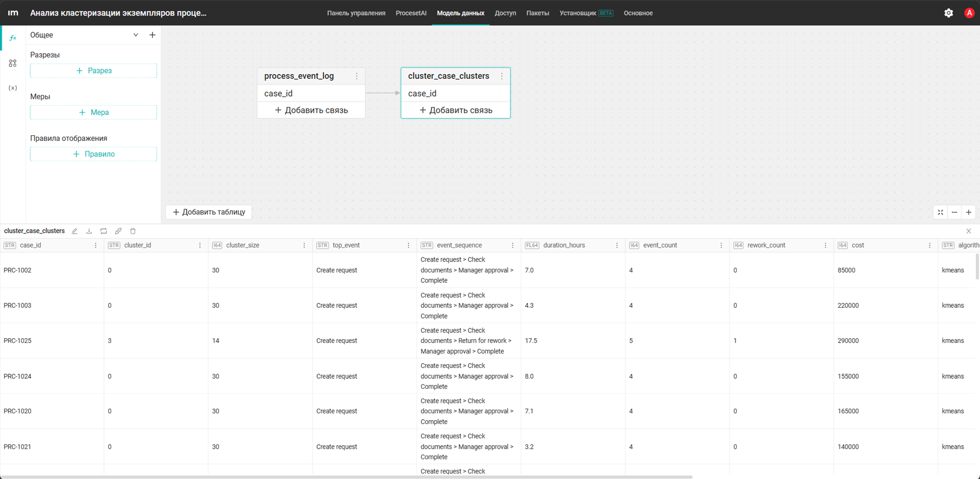Open the widgets grid sidebar icon
This screenshot has height=479, width=980.
point(13,63)
